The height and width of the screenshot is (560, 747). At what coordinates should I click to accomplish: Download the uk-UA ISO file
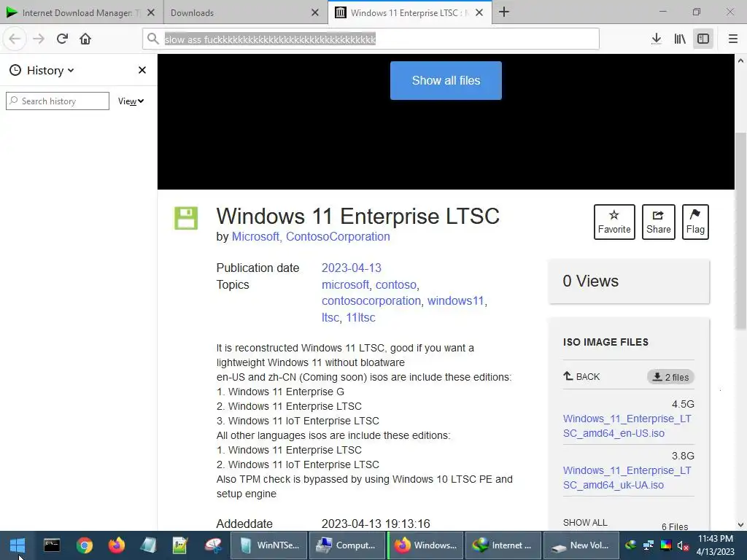(627, 478)
